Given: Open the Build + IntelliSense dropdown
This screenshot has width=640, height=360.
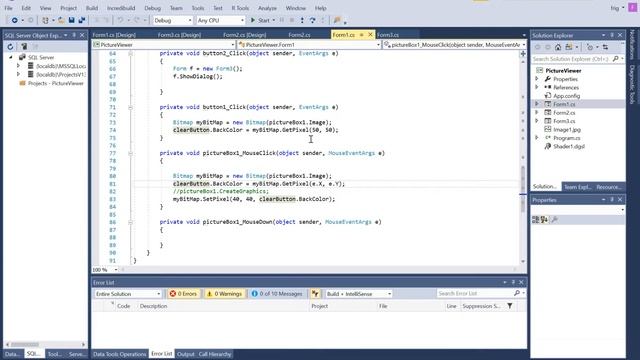Looking at the screenshot, I should tap(358, 294).
